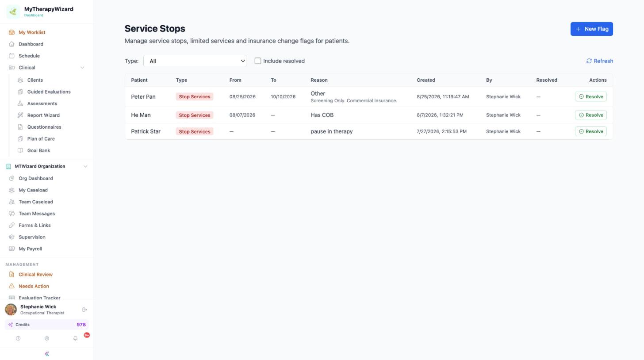644x360 pixels.
Task: Toggle the Include resolved checkbox
Action: [258, 61]
